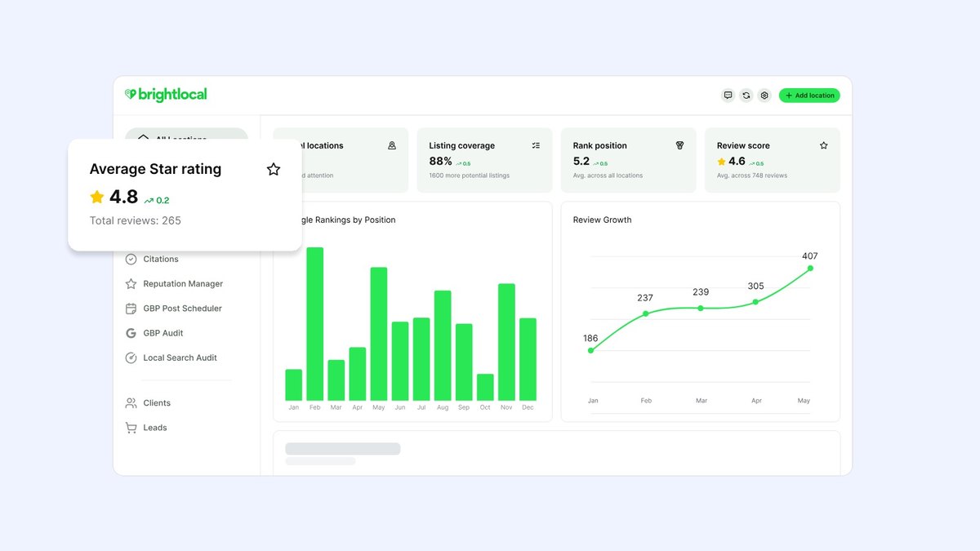Click 'Avg. across all locations' text

click(x=608, y=176)
